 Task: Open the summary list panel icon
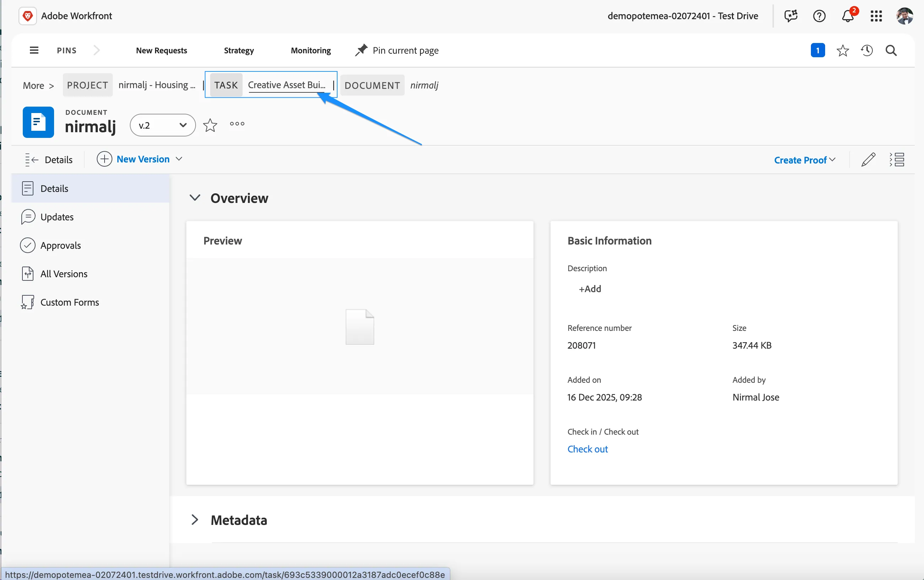click(x=897, y=160)
